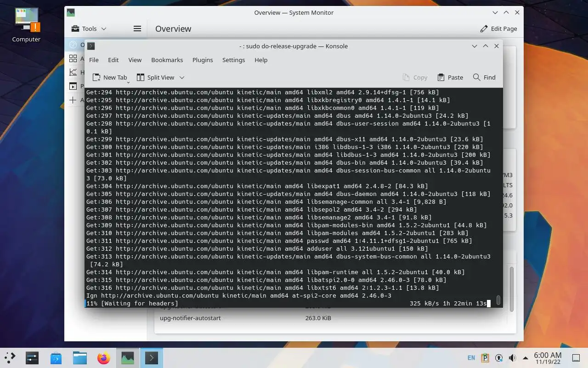Click the 11% Waiting for headers status

click(x=132, y=303)
